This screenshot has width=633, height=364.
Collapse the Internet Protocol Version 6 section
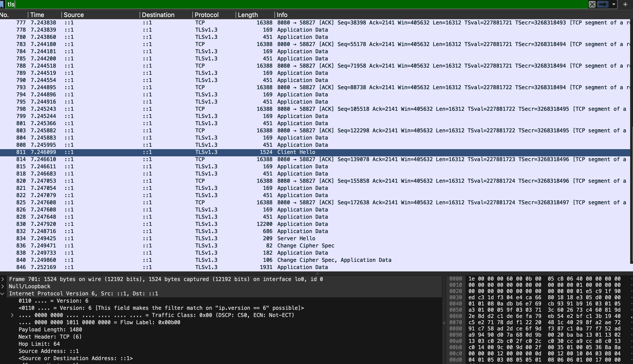(2, 294)
